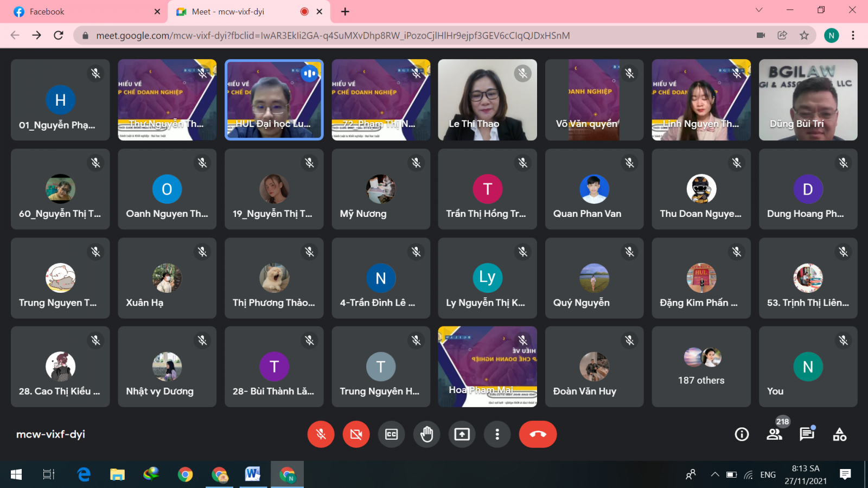
Task: Bookmark this page with star icon
Action: [x=804, y=35]
